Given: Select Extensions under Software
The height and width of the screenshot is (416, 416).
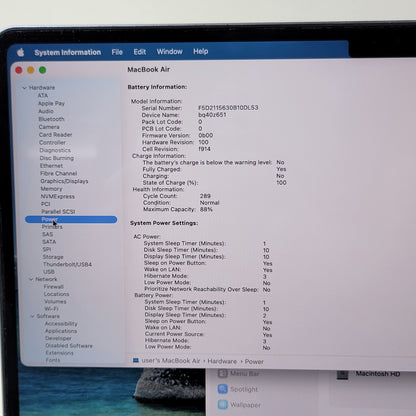Looking at the screenshot, I should 60,353.
